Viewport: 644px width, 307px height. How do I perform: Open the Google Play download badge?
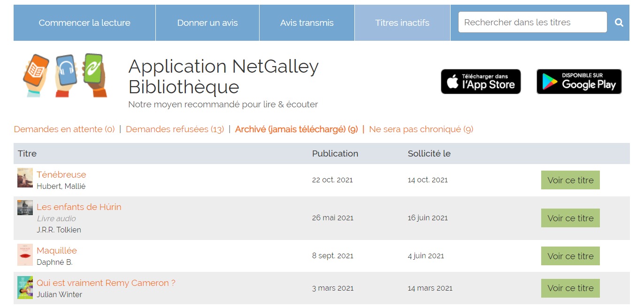pos(579,82)
